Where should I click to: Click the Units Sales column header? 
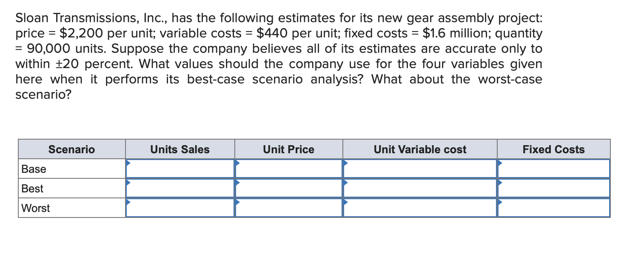180,149
